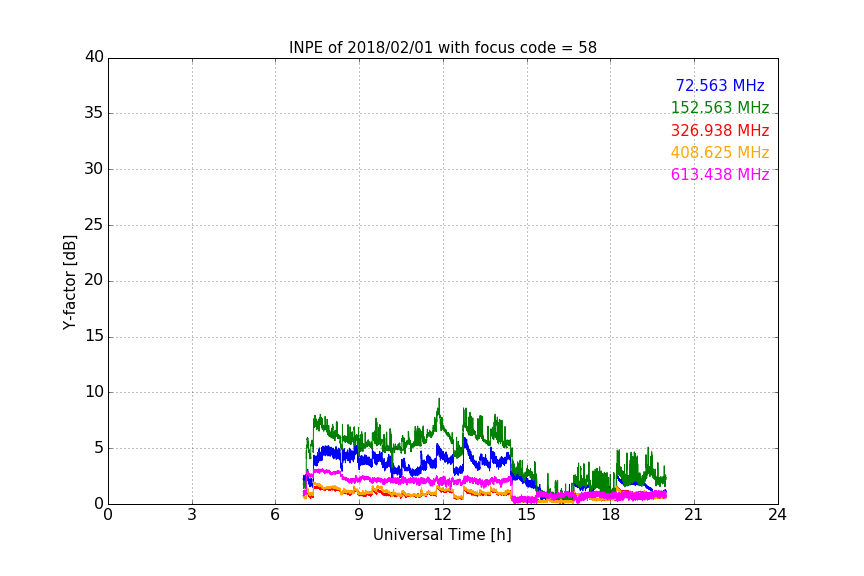Screen dimensions: 864x576
Task: Click x-axis tick label 24
Action: [x=777, y=515]
